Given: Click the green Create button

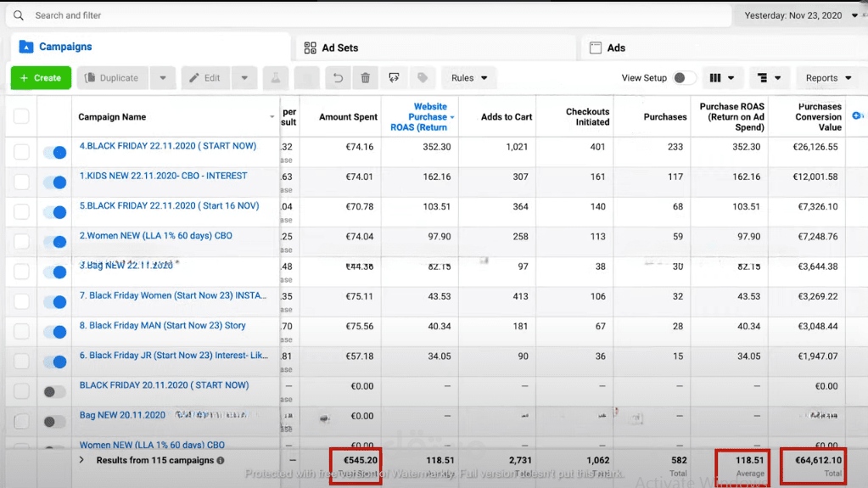Looking at the screenshot, I should point(41,78).
